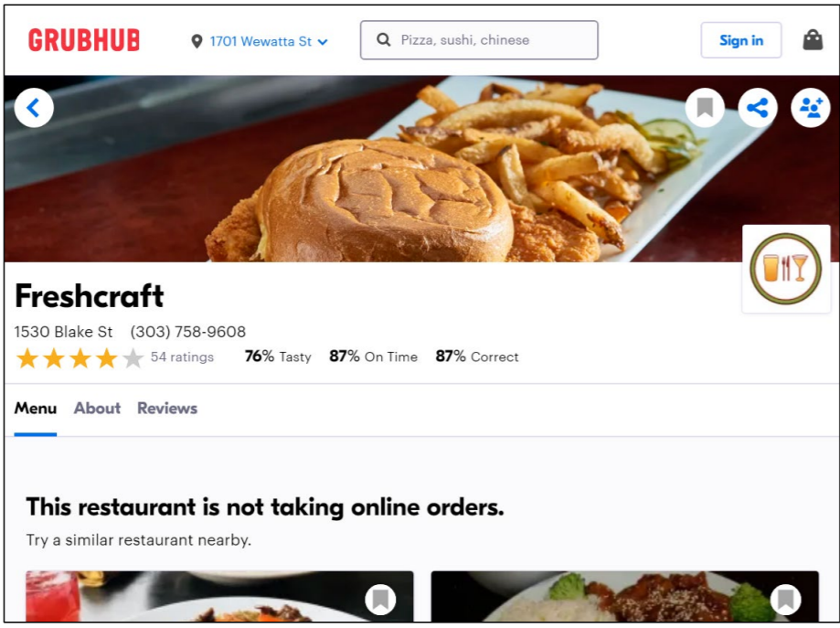Open the shopping bag cart icon
Image resolution: width=840 pixels, height=628 pixels.
tap(813, 40)
